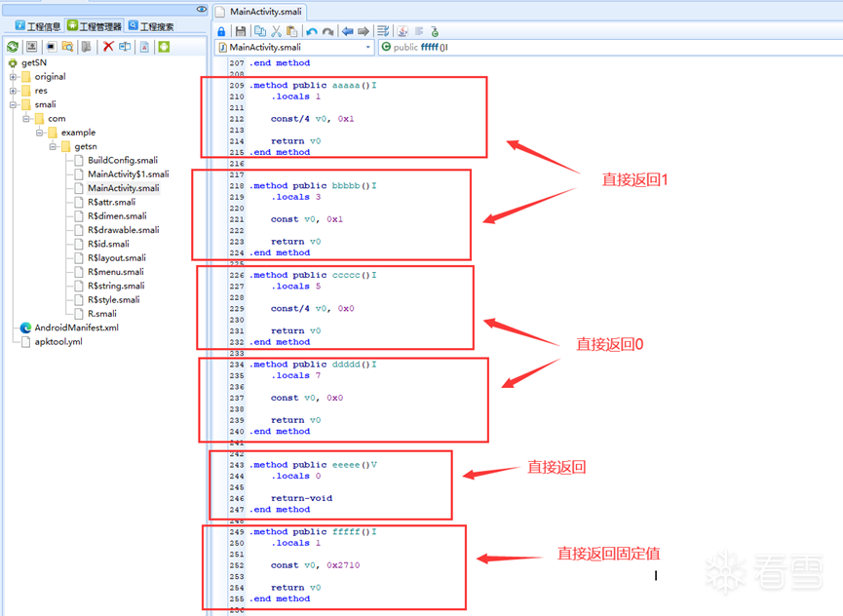The width and height of the screenshot is (843, 616).
Task: Save the file with the floppy disk icon
Action: click(241, 32)
